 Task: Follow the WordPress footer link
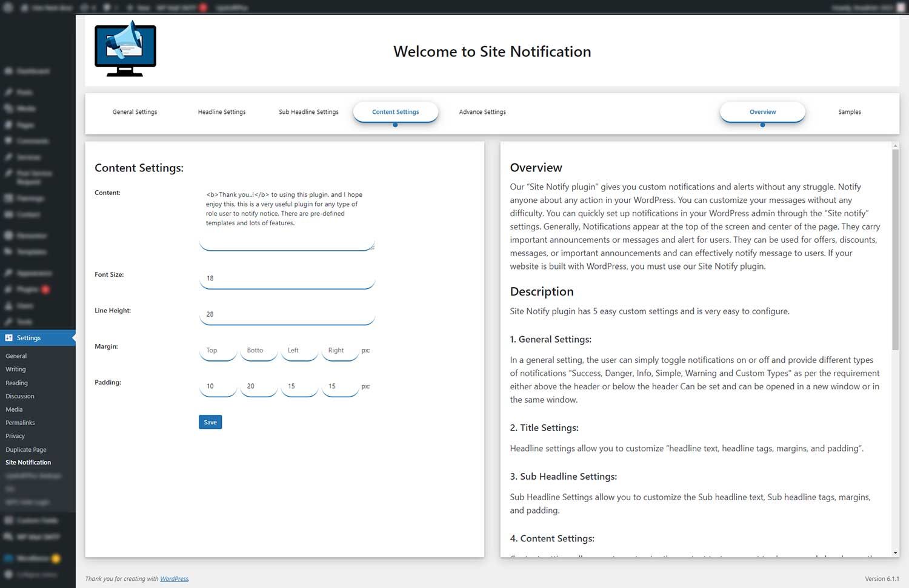(174, 579)
